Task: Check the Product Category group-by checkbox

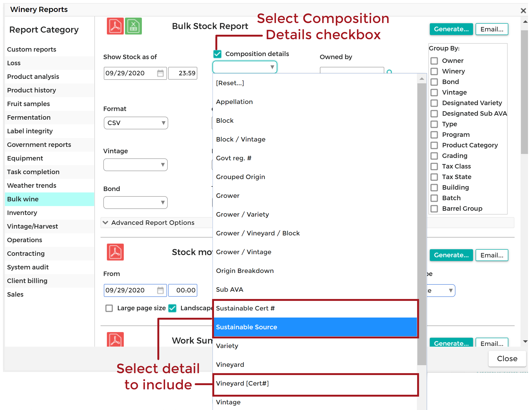Action: click(x=434, y=145)
